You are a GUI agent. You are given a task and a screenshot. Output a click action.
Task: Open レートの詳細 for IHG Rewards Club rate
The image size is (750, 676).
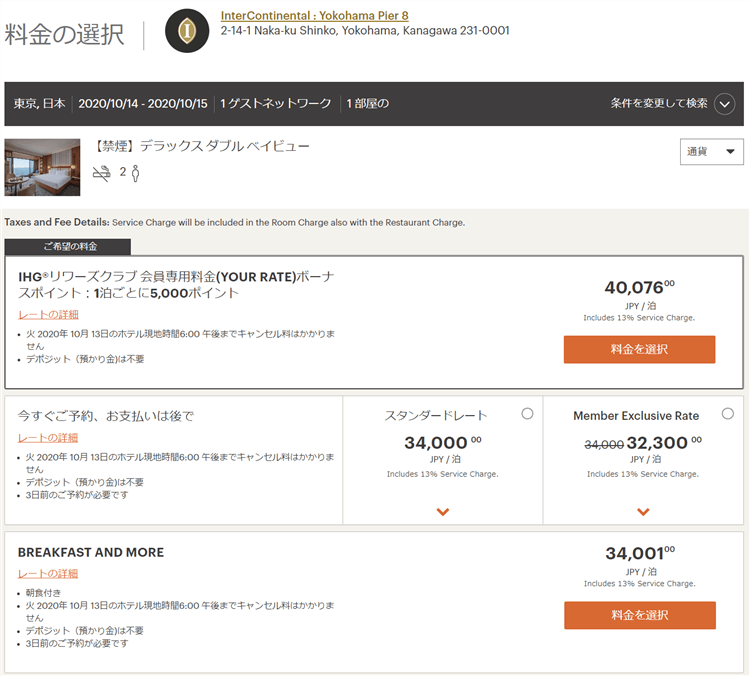(48, 315)
